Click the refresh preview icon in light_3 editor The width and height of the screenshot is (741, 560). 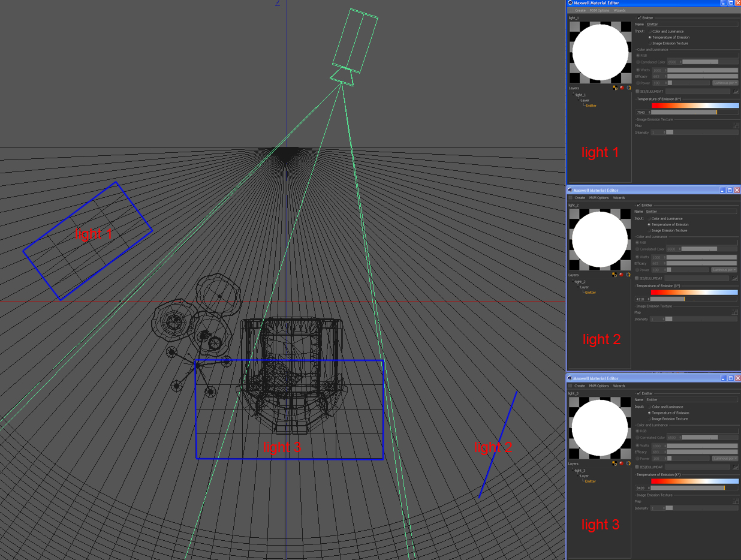628,463
